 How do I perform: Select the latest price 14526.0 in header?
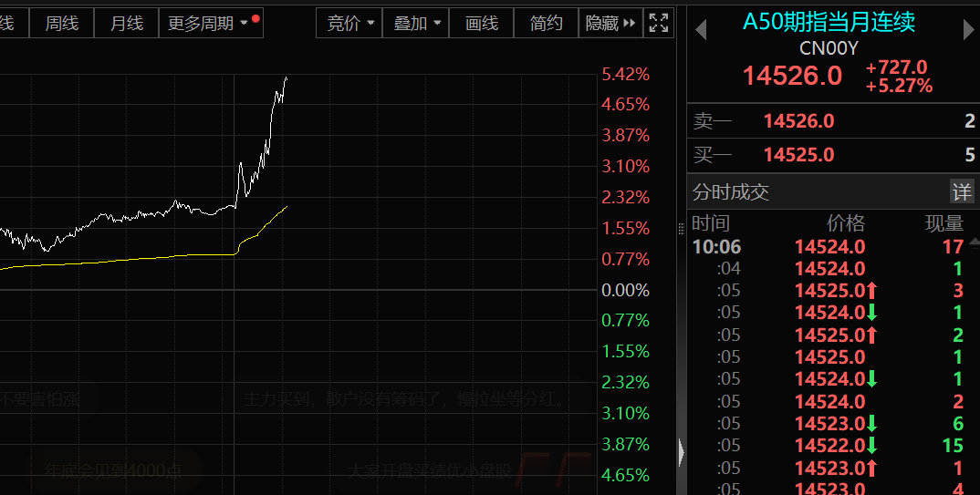(792, 77)
